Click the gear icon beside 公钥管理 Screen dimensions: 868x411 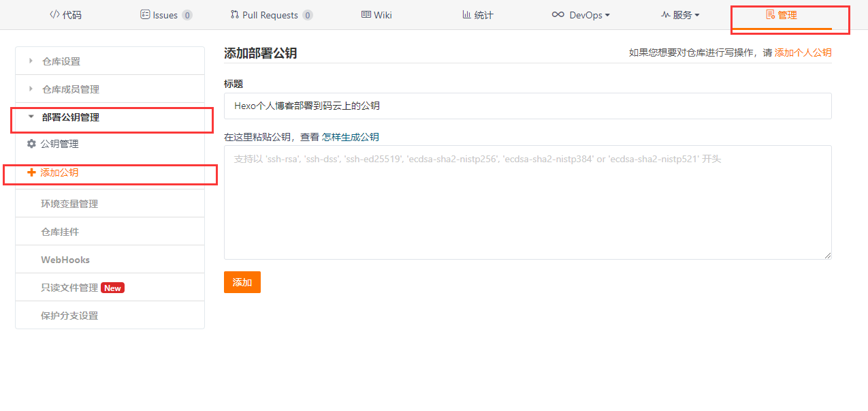click(x=31, y=144)
